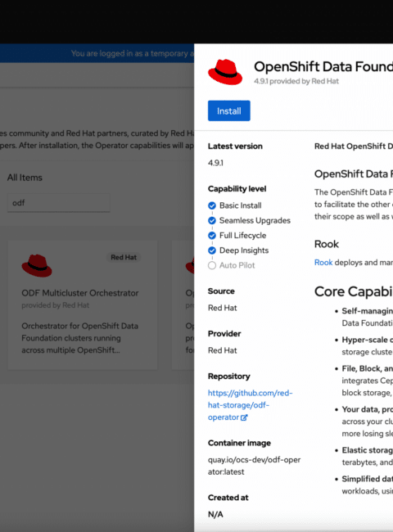Click the Repository heading
The width and height of the screenshot is (393, 532).
pos(229,376)
